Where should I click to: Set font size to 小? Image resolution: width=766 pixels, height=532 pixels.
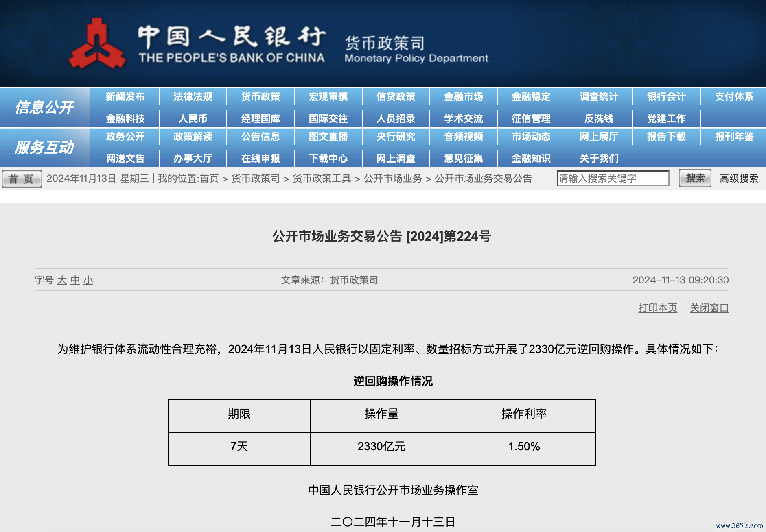point(88,280)
